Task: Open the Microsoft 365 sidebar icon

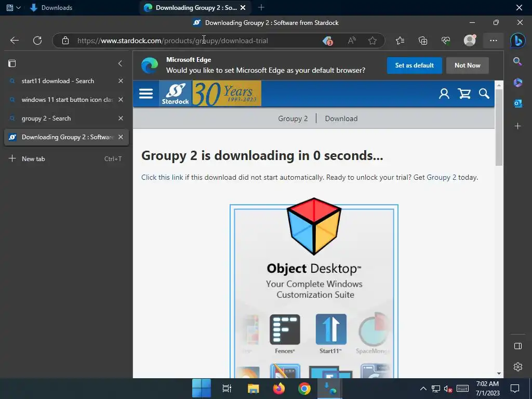Action: coord(518,83)
